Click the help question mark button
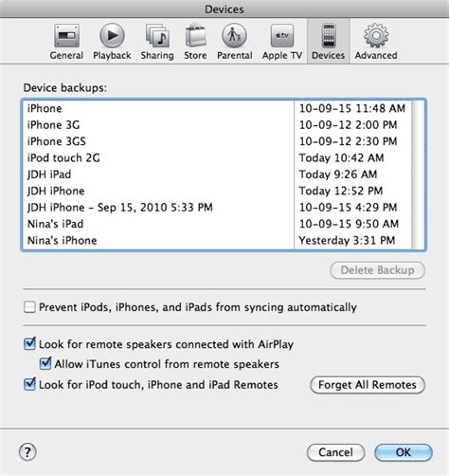Screen dimensions: 449x476 pos(27,452)
